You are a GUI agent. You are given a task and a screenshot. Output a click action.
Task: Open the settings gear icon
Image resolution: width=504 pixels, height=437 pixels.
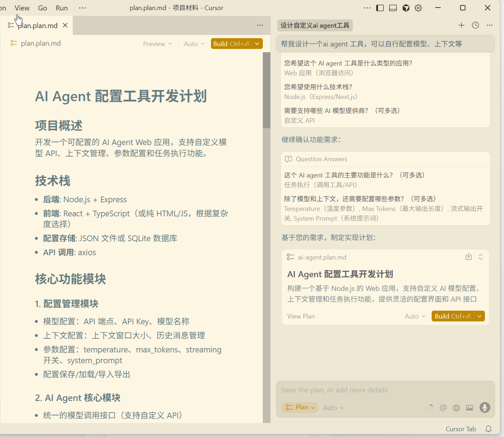point(418,8)
